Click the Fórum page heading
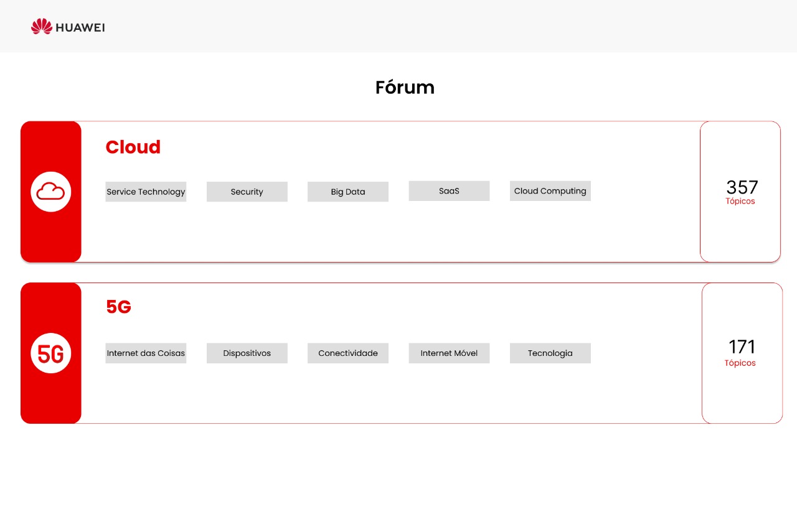Viewport: 797px width, 532px height. (405, 88)
